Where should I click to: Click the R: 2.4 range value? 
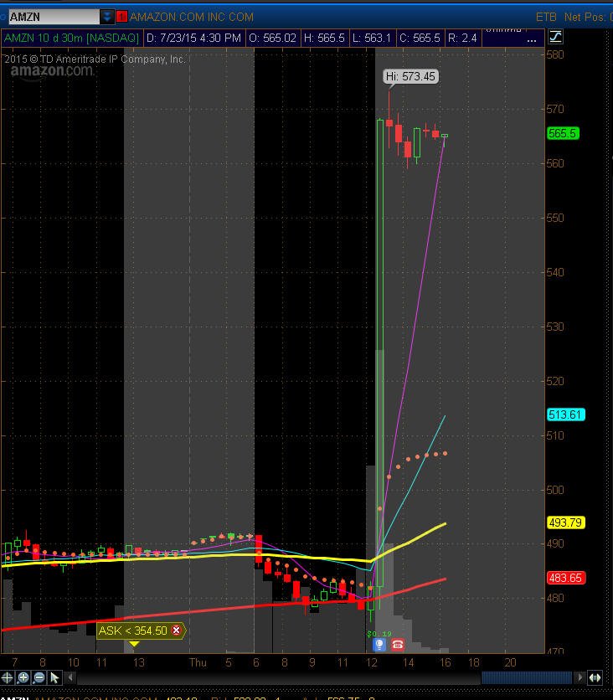(462, 38)
